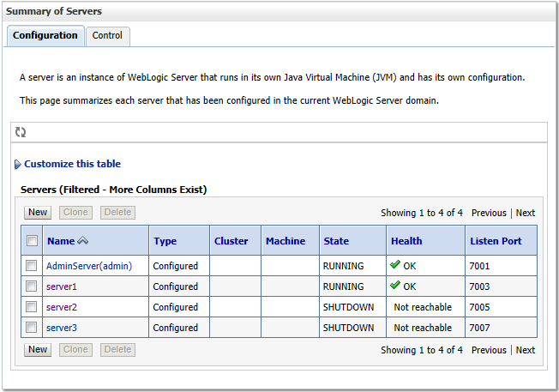Click RUNNING state in AdminServer row
The height and width of the screenshot is (392, 559).
click(343, 266)
